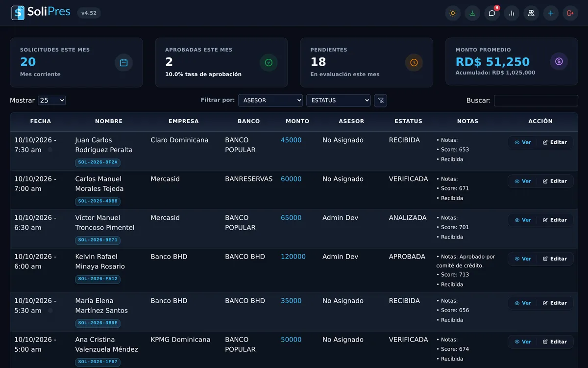Click Editar for María Elena Martínez Santos
The width and height of the screenshot is (588, 368).
tap(555, 303)
